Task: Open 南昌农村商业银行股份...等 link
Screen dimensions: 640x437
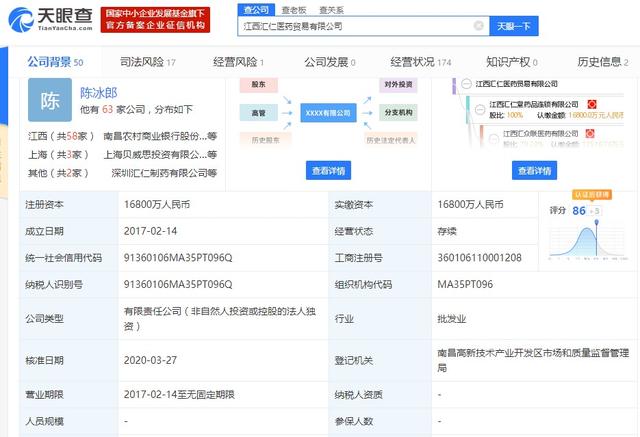Action: [160, 136]
